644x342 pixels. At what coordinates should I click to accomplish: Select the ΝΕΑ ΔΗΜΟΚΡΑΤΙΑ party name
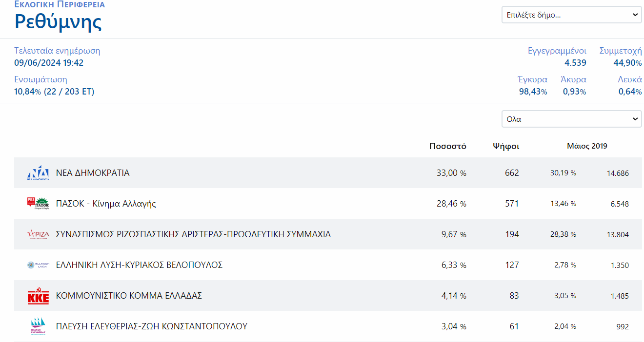point(93,173)
